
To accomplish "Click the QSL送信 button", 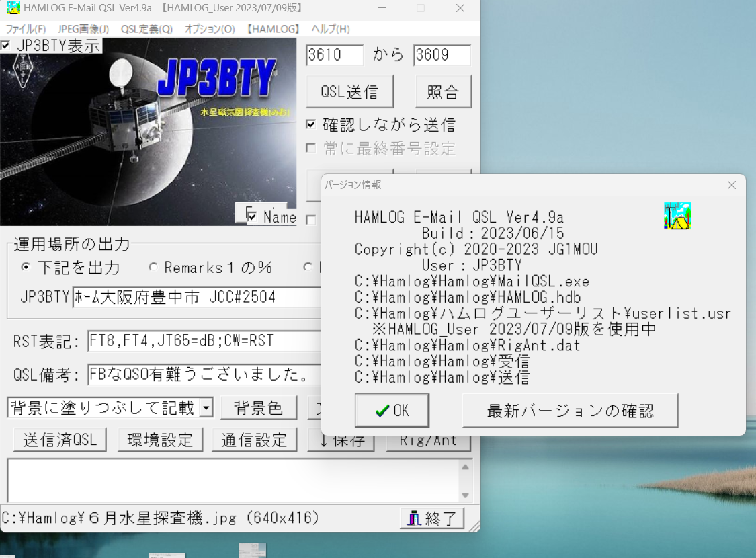I will pyautogui.click(x=349, y=92).
